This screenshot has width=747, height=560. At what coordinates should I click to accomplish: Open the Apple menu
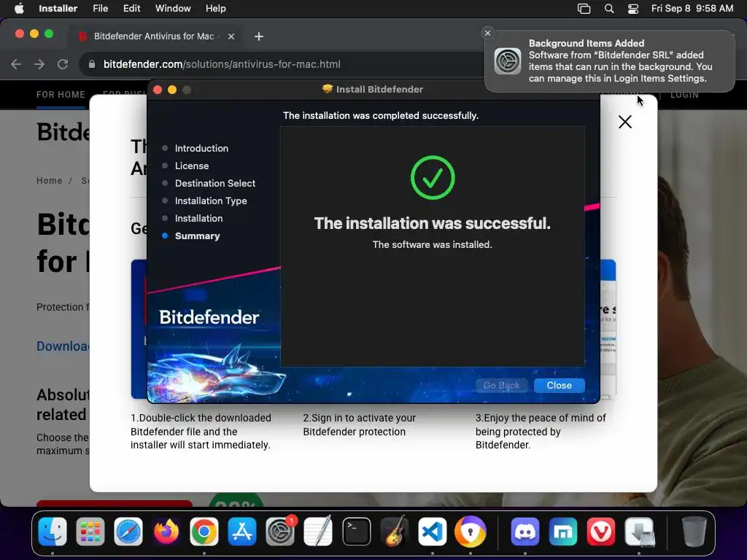click(x=19, y=9)
